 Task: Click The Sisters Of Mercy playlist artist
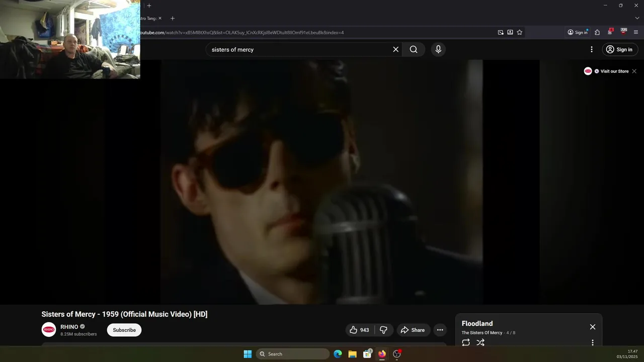point(482,333)
